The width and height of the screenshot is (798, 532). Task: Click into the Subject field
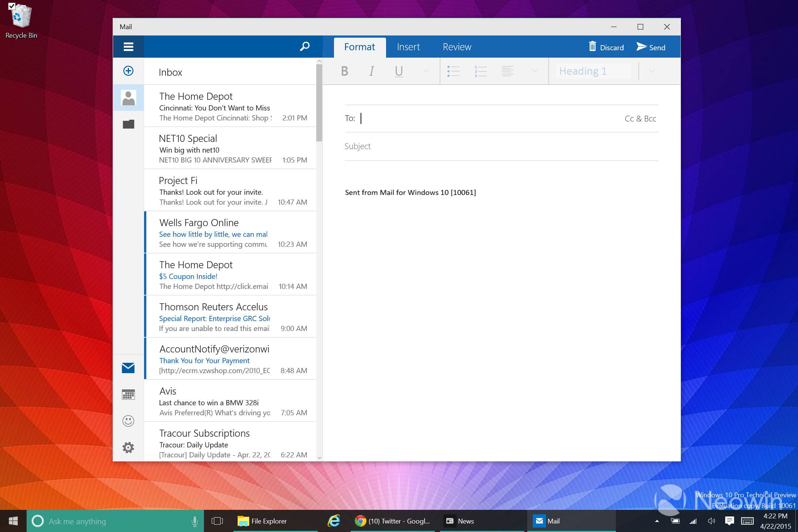point(501,146)
